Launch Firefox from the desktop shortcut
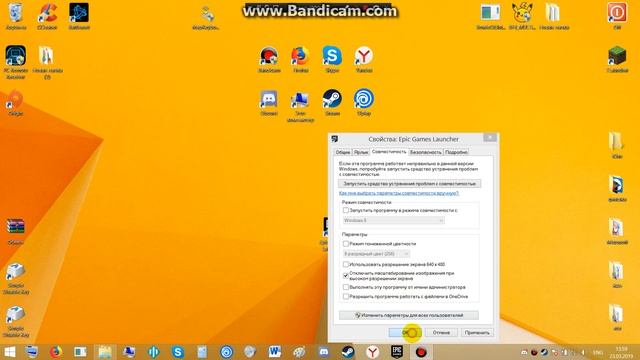The width and height of the screenshot is (640, 360). click(x=300, y=60)
